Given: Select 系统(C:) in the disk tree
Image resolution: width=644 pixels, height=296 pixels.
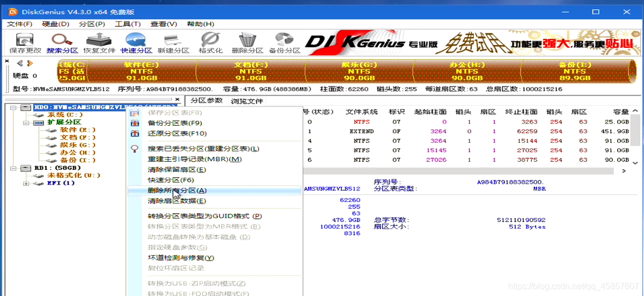Looking at the screenshot, I should 65,115.
